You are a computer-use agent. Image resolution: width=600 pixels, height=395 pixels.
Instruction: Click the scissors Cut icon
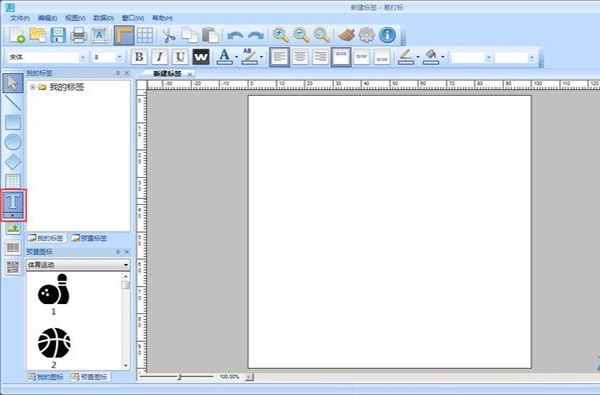(x=168, y=35)
